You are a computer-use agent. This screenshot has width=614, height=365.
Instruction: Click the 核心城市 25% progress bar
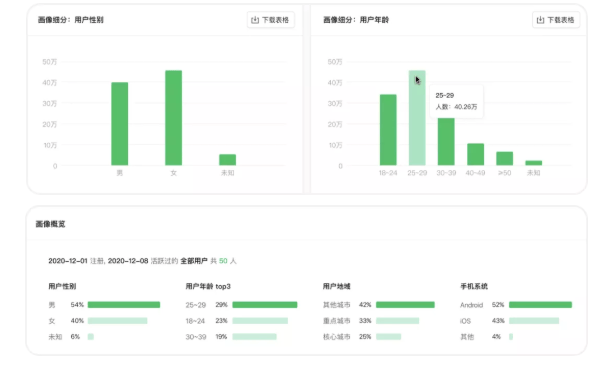(388, 336)
